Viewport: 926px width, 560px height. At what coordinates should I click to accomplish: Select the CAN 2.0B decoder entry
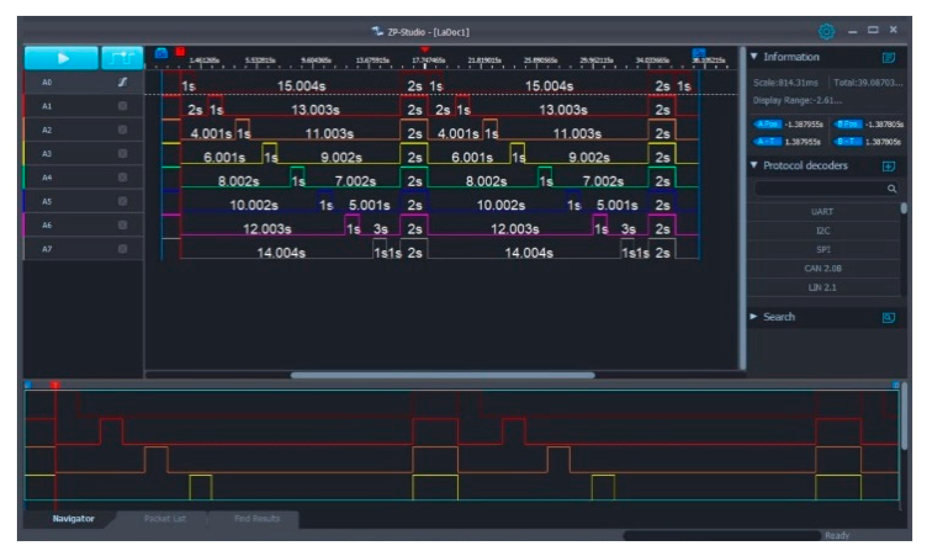[822, 268]
